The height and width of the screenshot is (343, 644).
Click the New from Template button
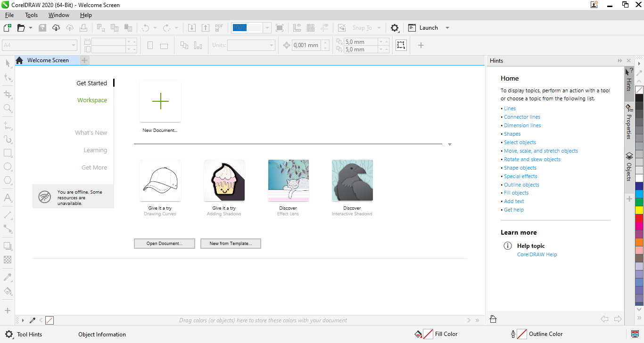pos(231,244)
